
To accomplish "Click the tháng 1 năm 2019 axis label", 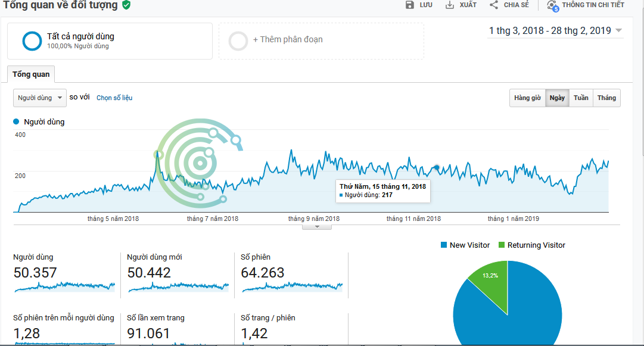I will [x=514, y=219].
